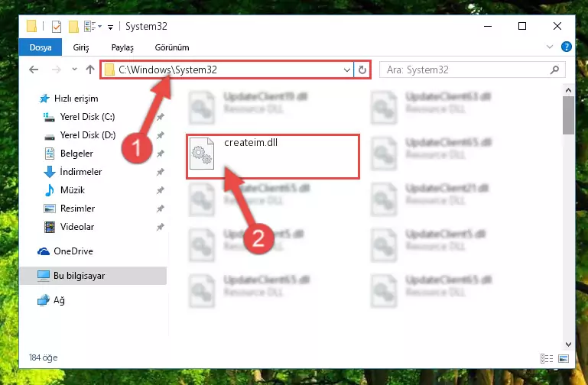The width and height of the screenshot is (588, 385).
Task: Click the pin icon beside Resimler
Action: (x=160, y=209)
